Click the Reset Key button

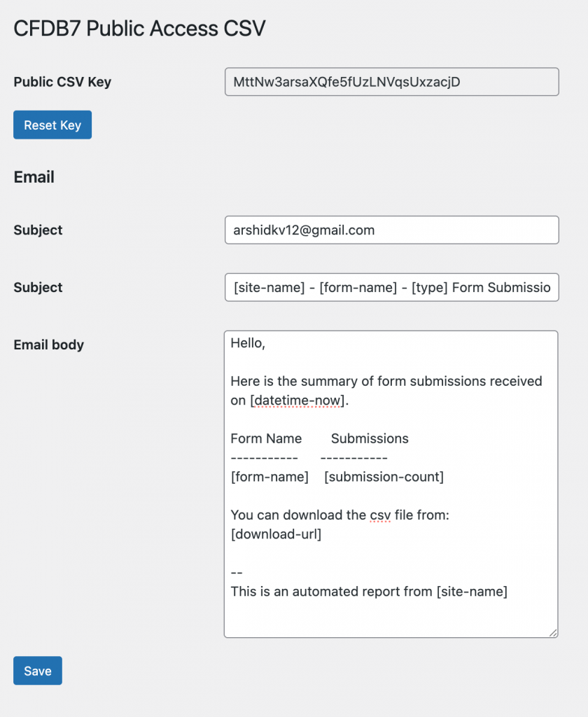(52, 125)
